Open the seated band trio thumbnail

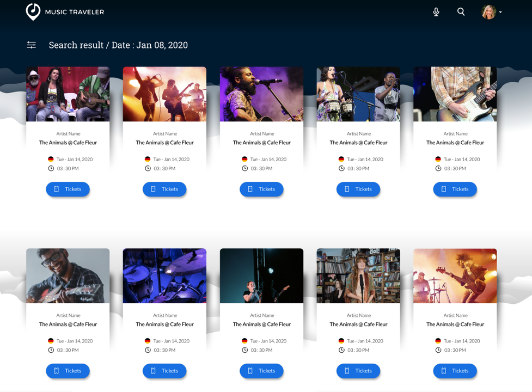click(x=68, y=94)
